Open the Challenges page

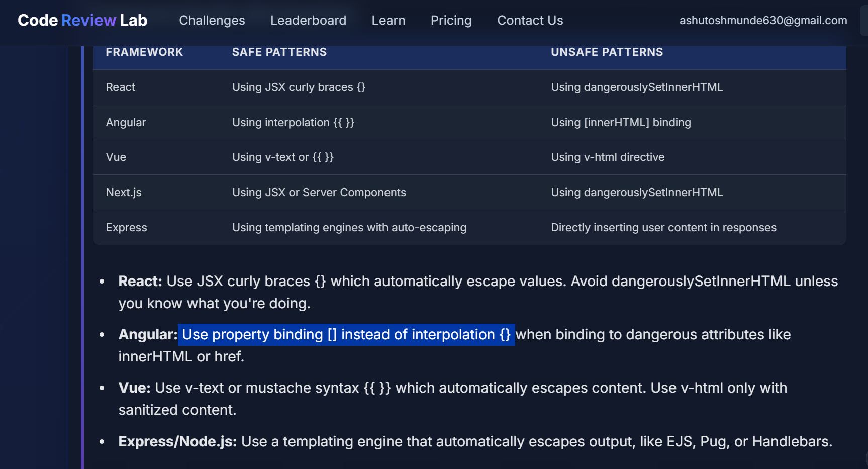212,20
